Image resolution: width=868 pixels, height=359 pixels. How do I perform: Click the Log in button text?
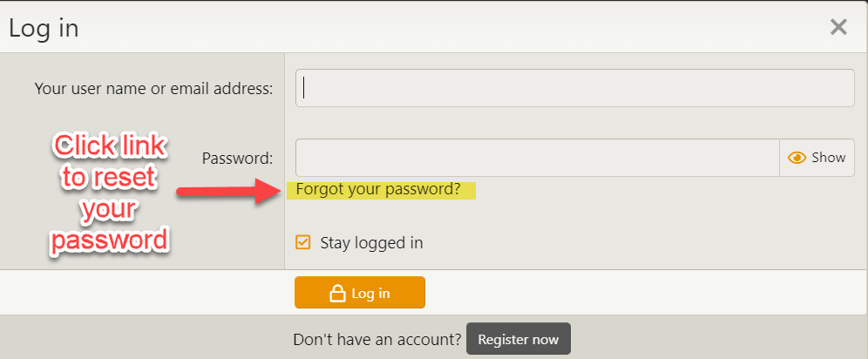pyautogui.click(x=370, y=293)
